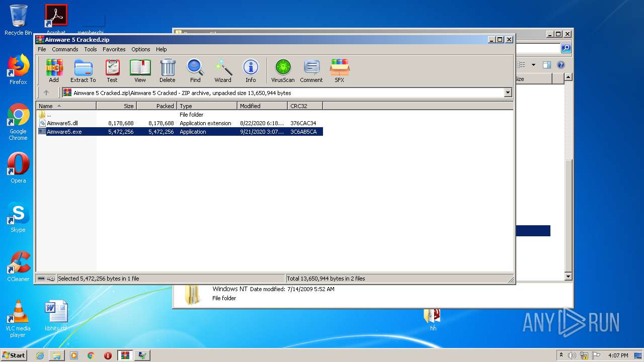Viewport: 644px width, 362px height.
Task: Sort by the Size column header
Action: tap(117, 106)
